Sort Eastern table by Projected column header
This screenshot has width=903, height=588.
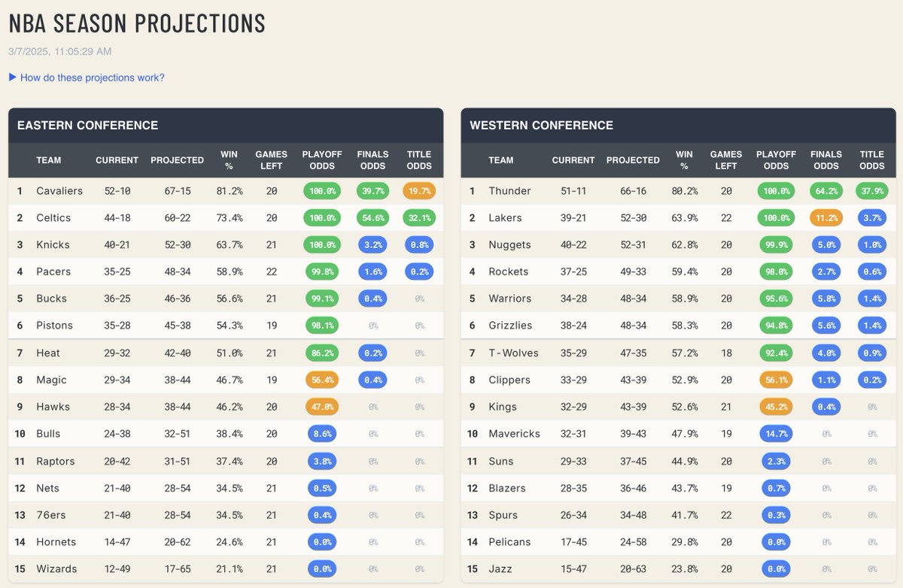pyautogui.click(x=177, y=160)
